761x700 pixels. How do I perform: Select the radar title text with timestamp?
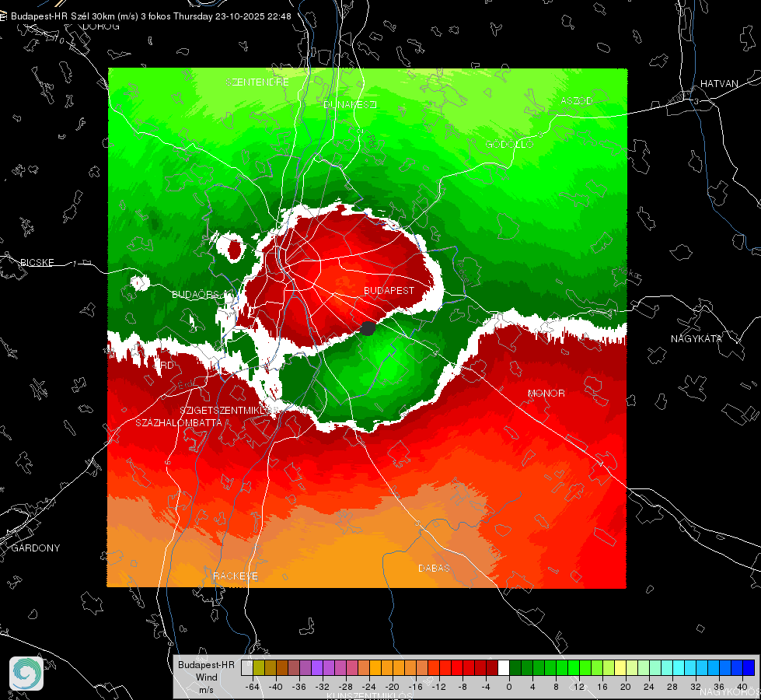151,16
